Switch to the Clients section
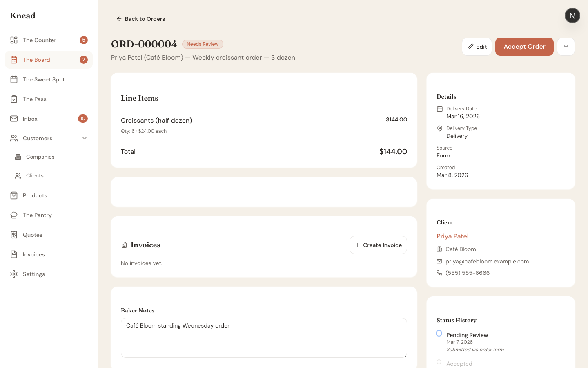 pyautogui.click(x=35, y=175)
